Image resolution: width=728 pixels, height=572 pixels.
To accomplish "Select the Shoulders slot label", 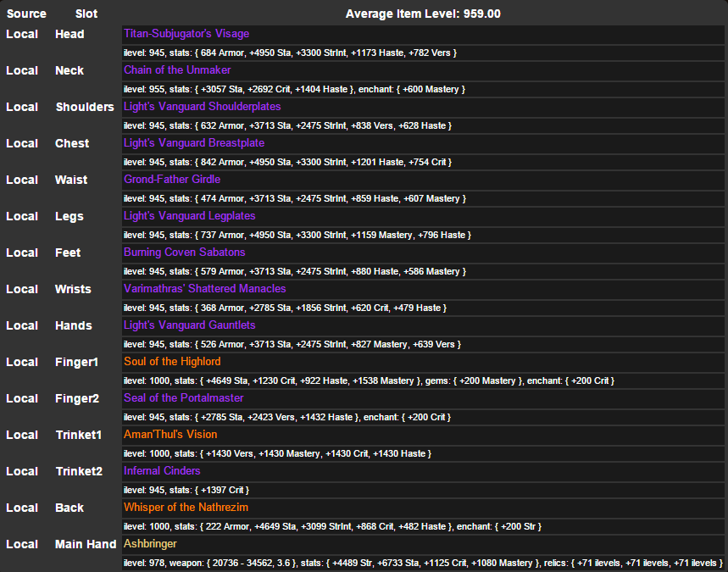I will click(85, 108).
